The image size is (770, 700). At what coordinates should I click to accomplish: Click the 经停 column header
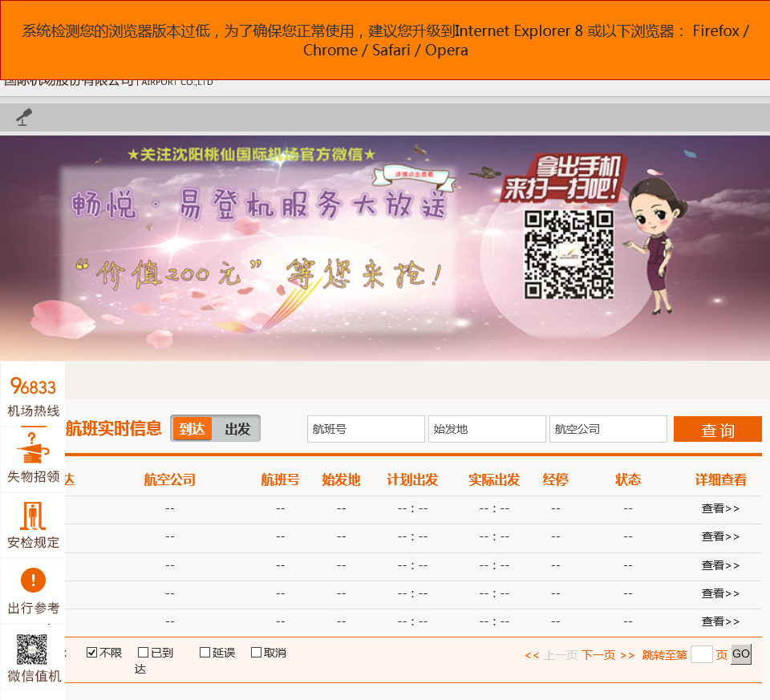555,479
